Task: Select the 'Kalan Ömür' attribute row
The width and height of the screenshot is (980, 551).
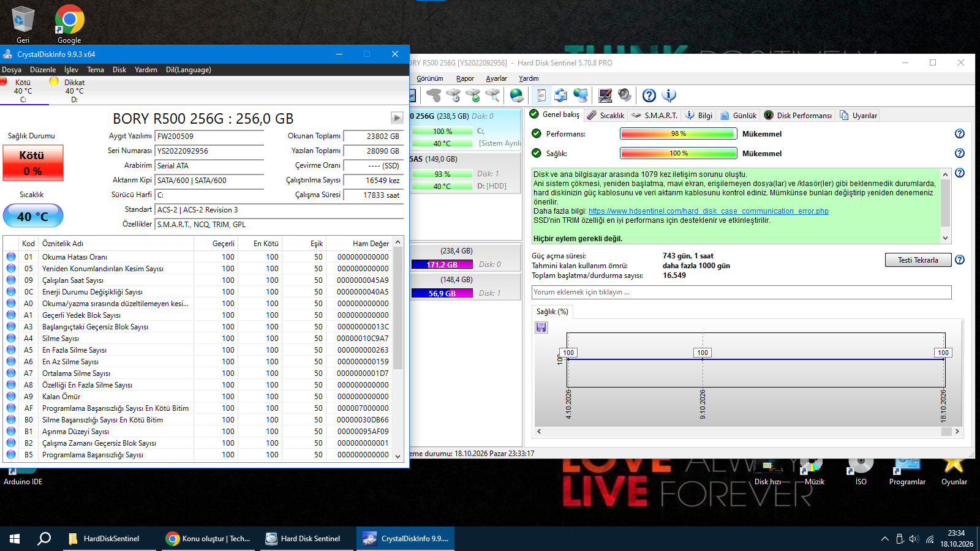Action: (x=197, y=397)
